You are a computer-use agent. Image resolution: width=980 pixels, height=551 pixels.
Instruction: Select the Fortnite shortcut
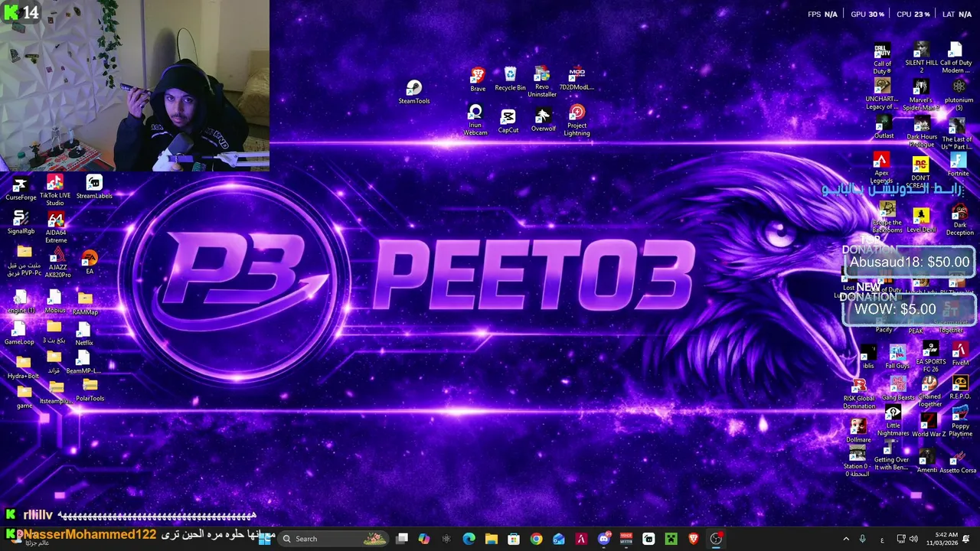[958, 165]
